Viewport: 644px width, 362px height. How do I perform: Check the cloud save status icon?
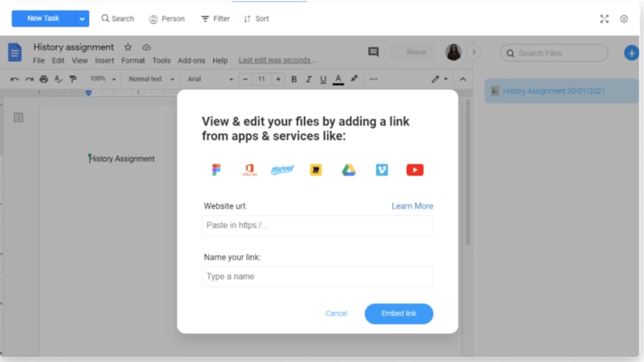[x=146, y=48]
